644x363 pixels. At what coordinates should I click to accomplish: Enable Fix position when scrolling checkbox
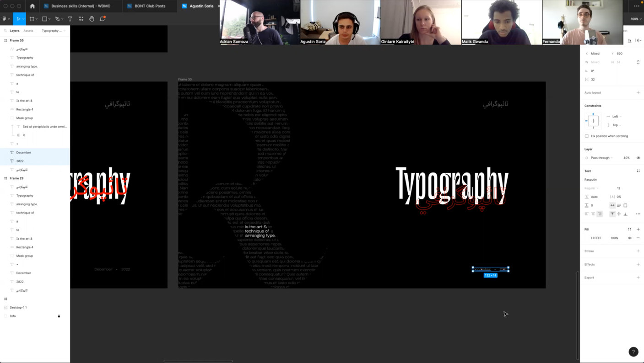coord(587,136)
